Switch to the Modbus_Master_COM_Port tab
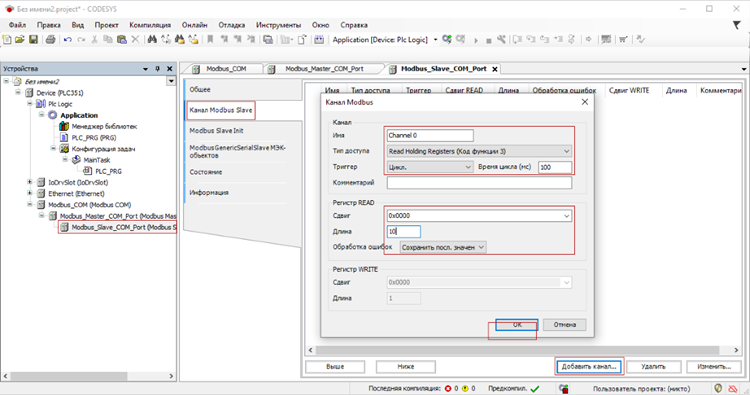 click(x=324, y=69)
